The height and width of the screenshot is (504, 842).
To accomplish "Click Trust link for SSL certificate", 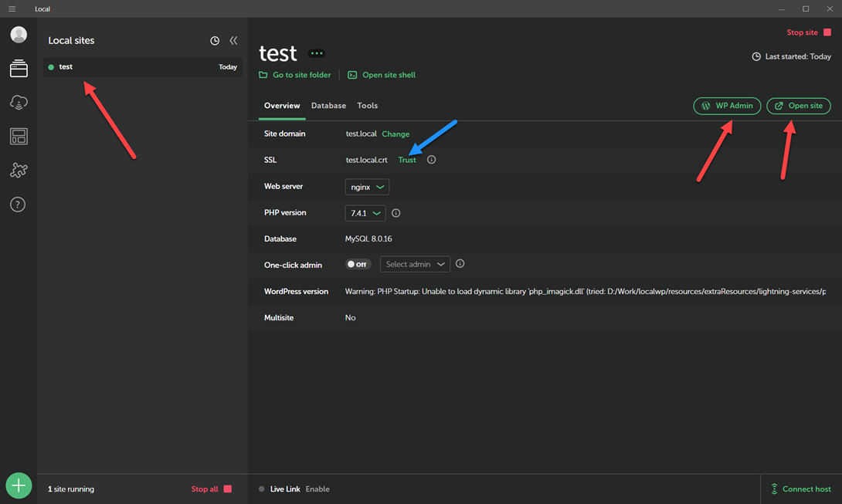I will [x=407, y=160].
